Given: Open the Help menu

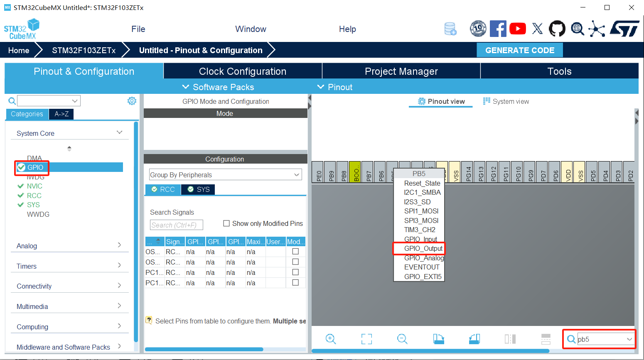Looking at the screenshot, I should pyautogui.click(x=347, y=29).
